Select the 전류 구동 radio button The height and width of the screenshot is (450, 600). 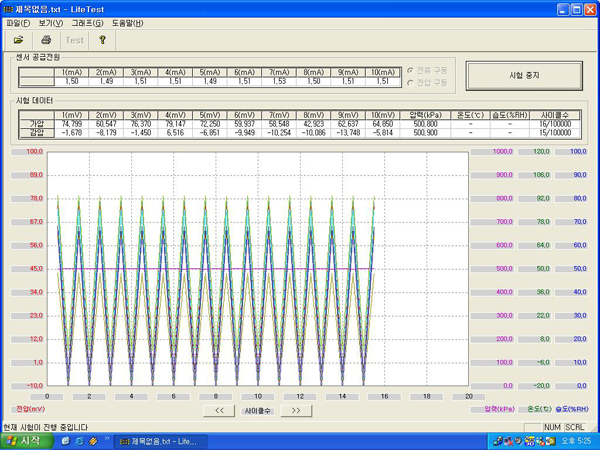pyautogui.click(x=411, y=70)
